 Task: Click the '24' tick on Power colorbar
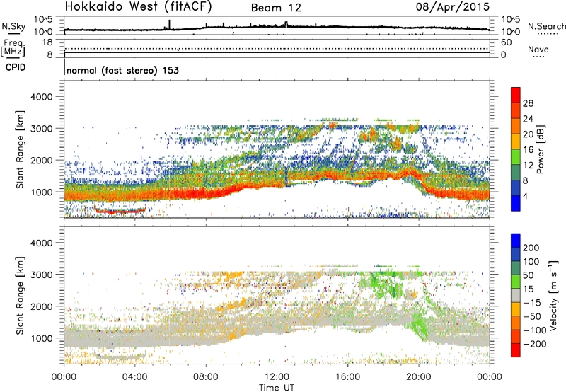[x=528, y=119]
